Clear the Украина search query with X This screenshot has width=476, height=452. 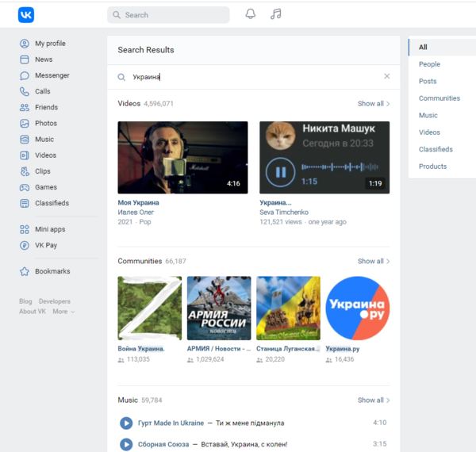click(x=387, y=76)
